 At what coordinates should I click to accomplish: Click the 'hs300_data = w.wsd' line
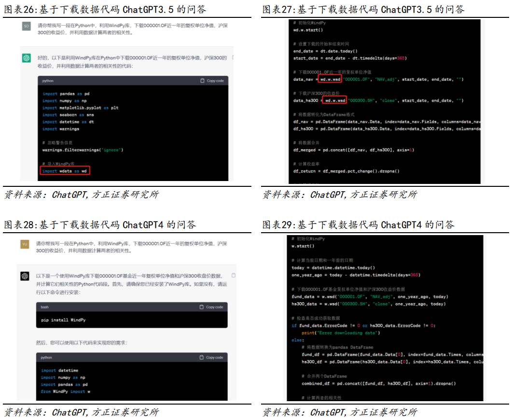[368, 304]
